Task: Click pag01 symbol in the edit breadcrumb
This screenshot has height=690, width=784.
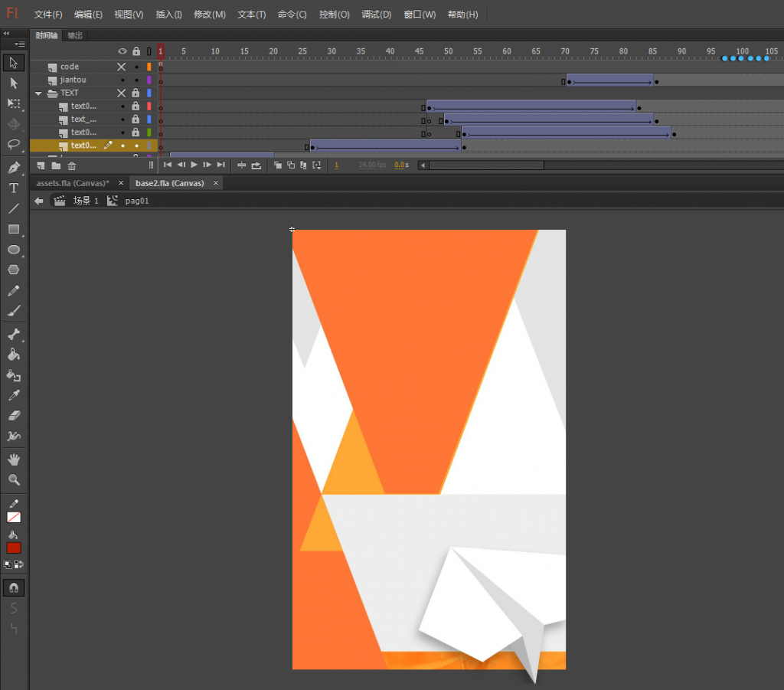Action: 136,201
